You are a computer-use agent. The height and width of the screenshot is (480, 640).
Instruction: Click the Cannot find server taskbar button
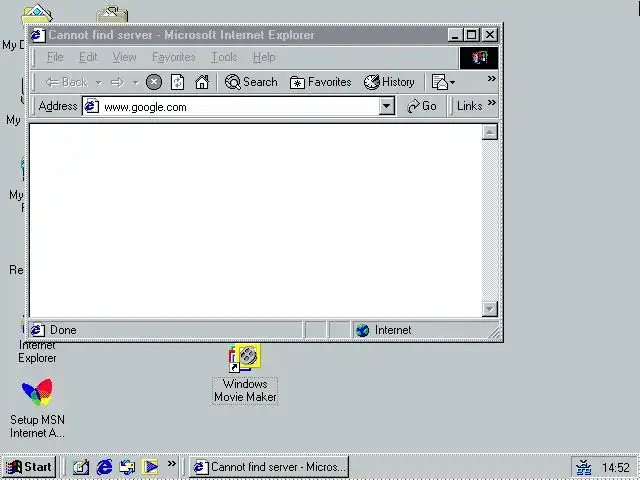pyautogui.click(x=269, y=467)
